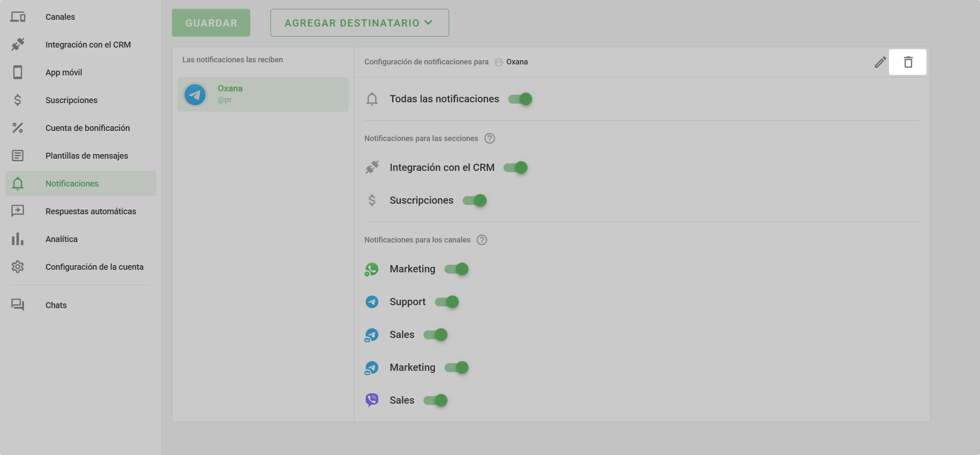Viewport: 980px width, 455px height.
Task: Click the Oxana name in configuration header
Action: (x=517, y=62)
